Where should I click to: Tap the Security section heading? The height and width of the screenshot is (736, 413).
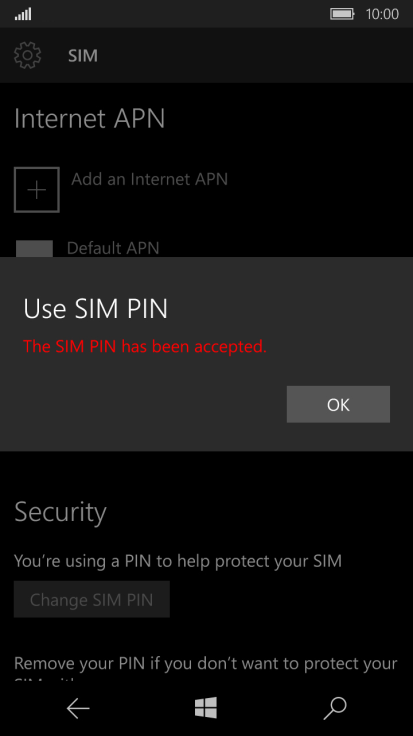[61, 512]
